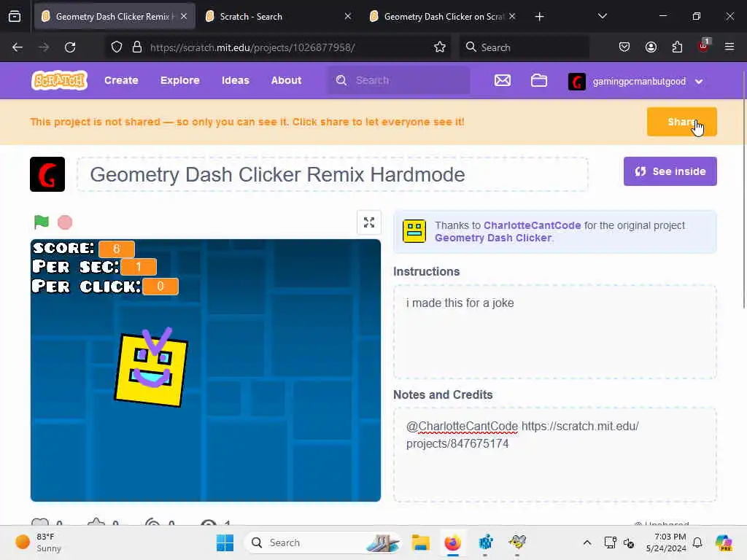The image size is (747, 560).
Task: Click the green flag to start project
Action: coord(42,222)
